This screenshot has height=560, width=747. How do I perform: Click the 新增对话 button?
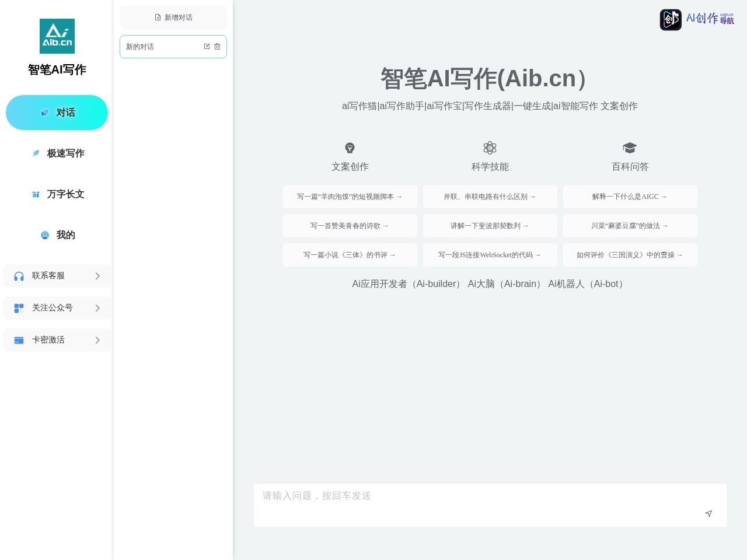coord(173,17)
